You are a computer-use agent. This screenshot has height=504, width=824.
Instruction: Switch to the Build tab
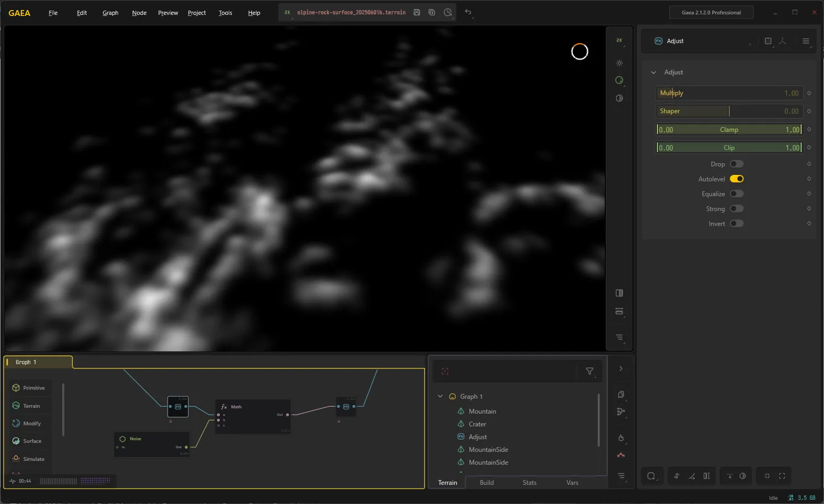coord(487,483)
